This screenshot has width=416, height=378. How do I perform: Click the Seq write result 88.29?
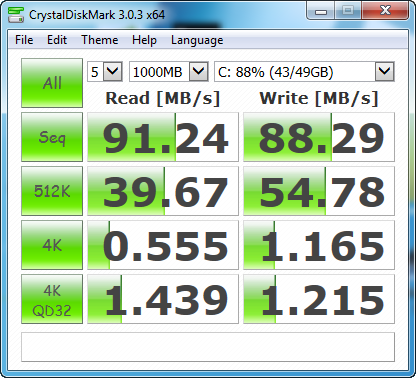pos(319,137)
